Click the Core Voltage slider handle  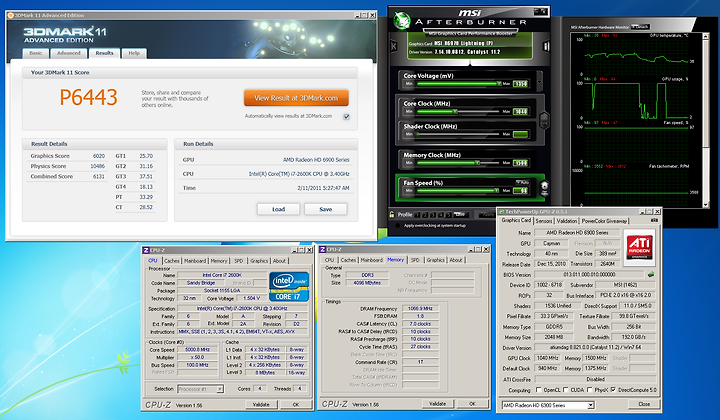click(x=498, y=84)
